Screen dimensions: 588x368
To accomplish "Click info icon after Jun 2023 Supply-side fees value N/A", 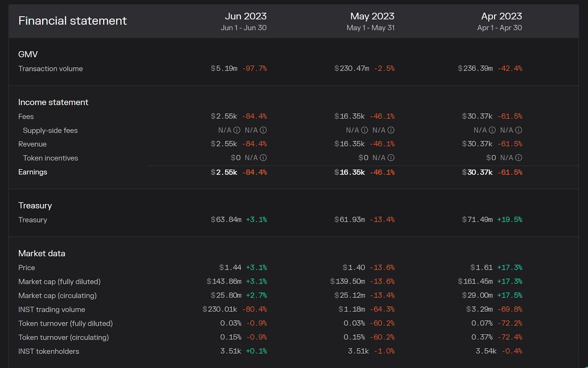I will point(237,130).
